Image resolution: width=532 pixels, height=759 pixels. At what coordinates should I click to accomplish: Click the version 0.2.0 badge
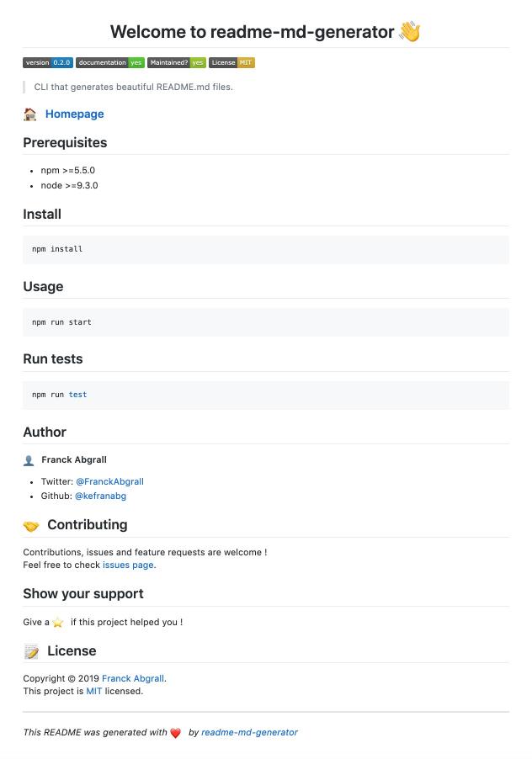tap(48, 62)
